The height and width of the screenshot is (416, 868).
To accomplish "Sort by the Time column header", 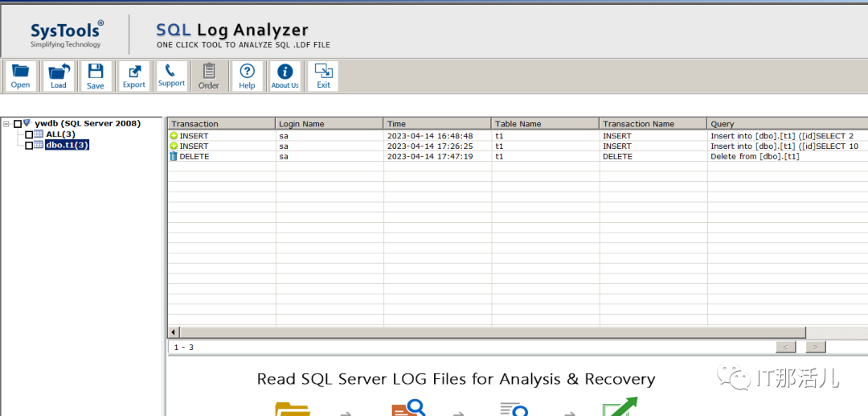I will [x=437, y=124].
